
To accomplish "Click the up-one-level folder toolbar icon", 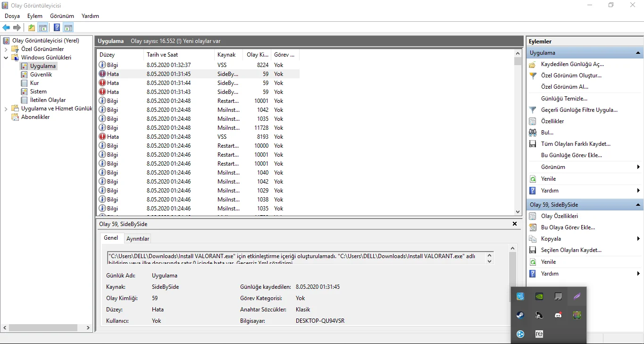I will [32, 28].
